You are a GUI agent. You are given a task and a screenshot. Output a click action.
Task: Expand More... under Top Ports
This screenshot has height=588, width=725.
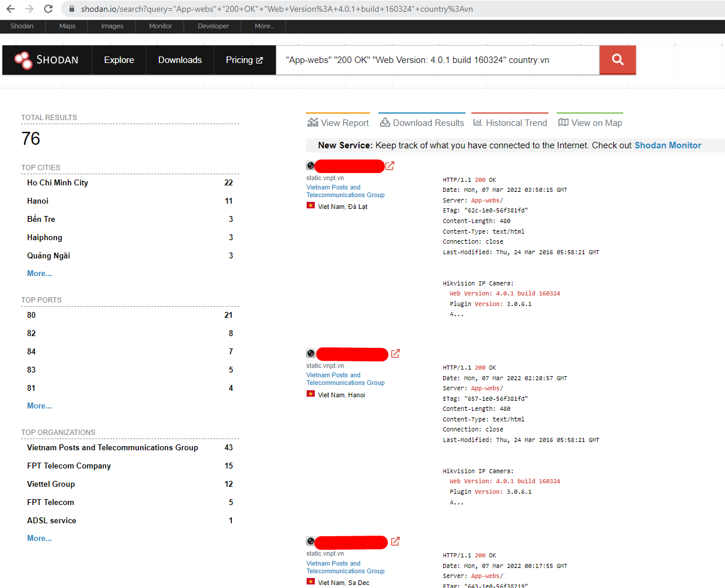coord(39,406)
